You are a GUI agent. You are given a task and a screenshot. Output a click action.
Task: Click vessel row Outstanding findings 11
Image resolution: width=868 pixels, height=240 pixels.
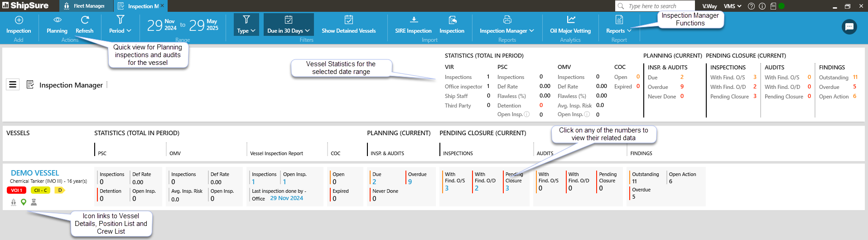click(x=634, y=181)
